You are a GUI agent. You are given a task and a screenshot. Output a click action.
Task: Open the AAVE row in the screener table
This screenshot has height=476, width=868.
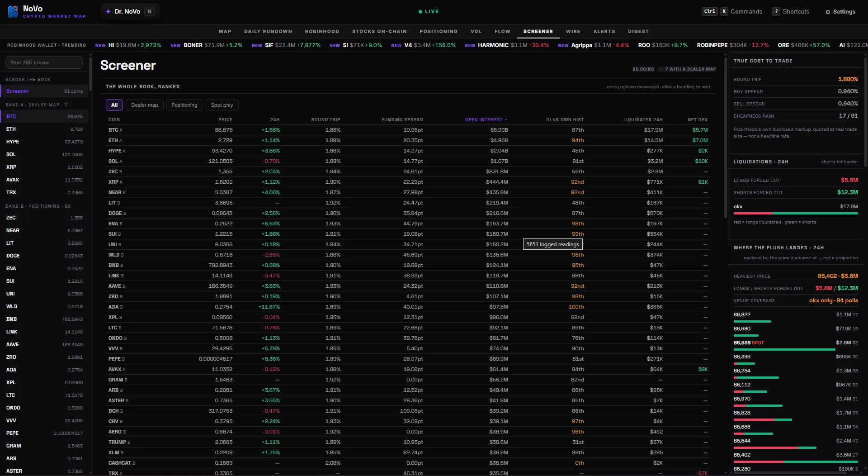[x=408, y=286]
